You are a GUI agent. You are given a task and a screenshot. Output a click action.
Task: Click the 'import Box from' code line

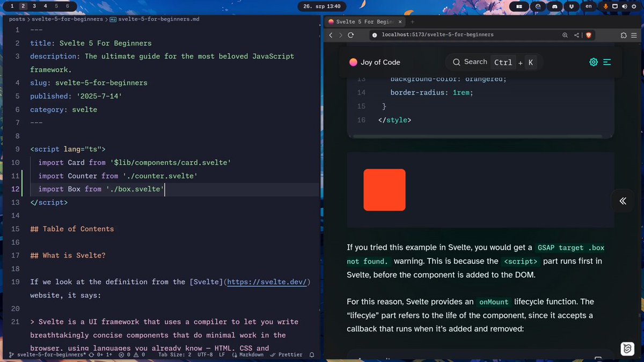pos(101,189)
